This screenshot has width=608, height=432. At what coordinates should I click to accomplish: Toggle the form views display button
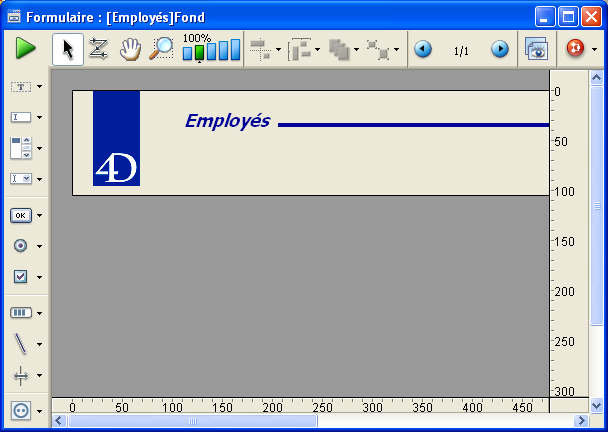point(537,49)
